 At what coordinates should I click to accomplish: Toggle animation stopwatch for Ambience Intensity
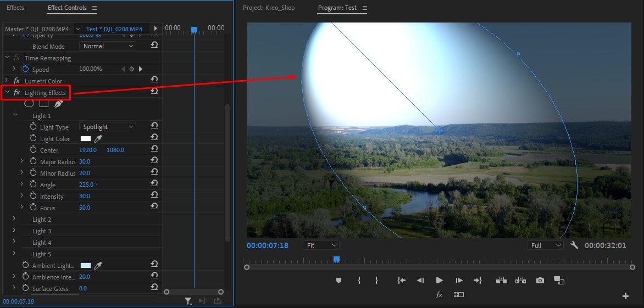25,276
